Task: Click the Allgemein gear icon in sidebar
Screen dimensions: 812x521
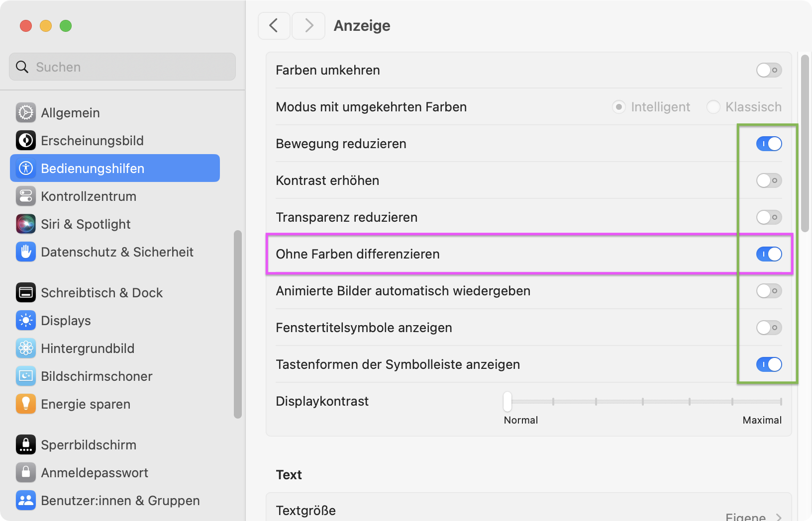Action: (26, 113)
